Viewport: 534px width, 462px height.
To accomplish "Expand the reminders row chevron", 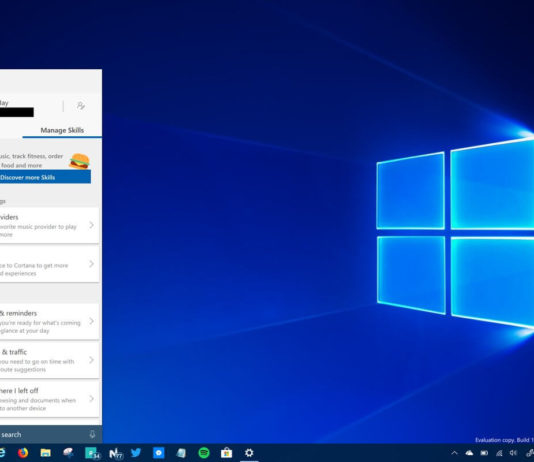I will point(91,321).
